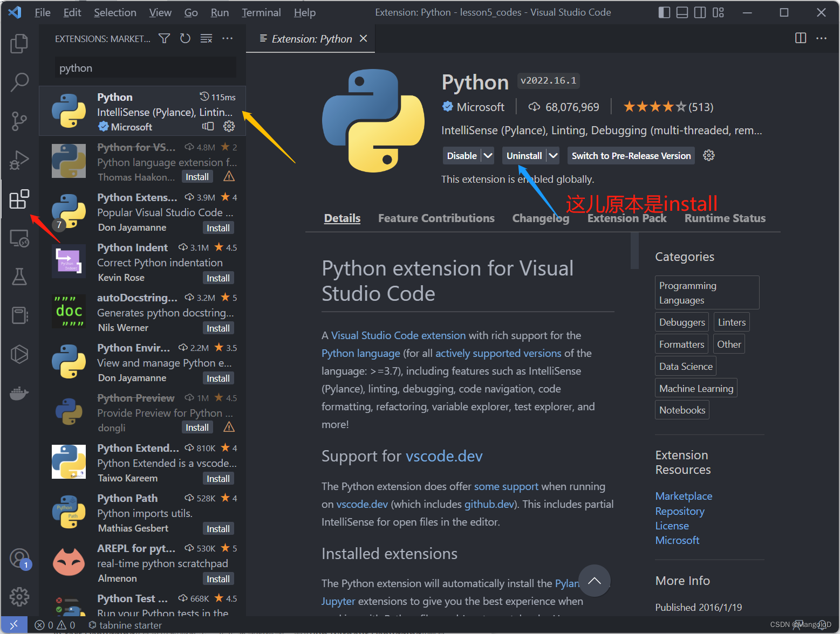Clear extensions search results

206,38
